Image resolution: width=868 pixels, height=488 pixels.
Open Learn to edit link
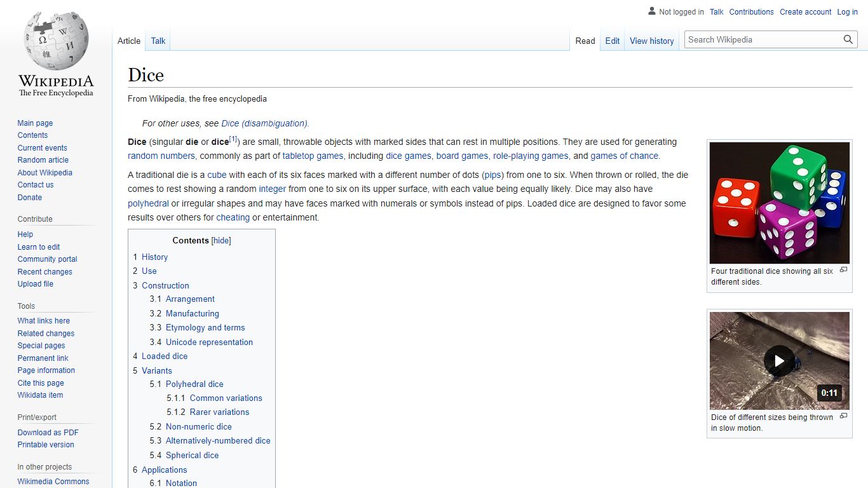[39, 247]
